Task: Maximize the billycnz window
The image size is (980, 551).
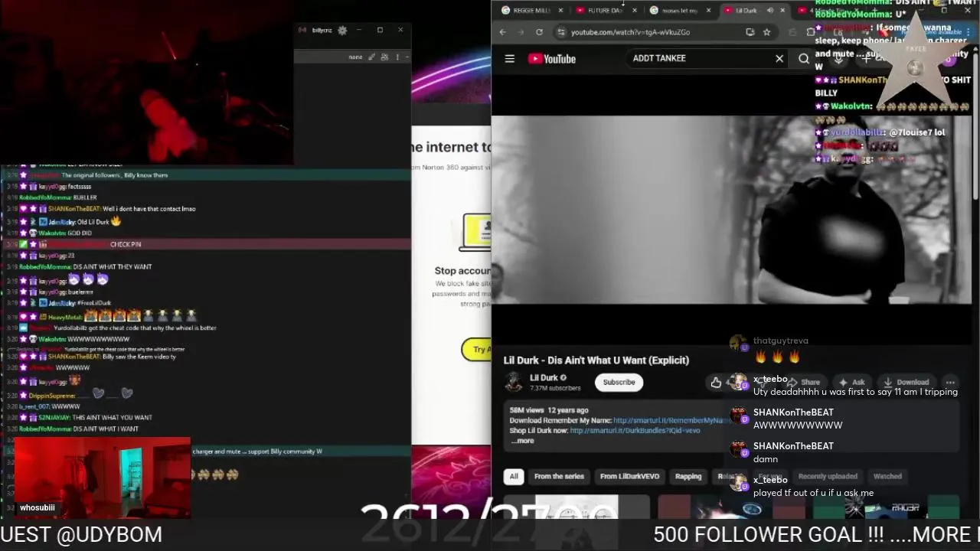Action: click(x=380, y=30)
